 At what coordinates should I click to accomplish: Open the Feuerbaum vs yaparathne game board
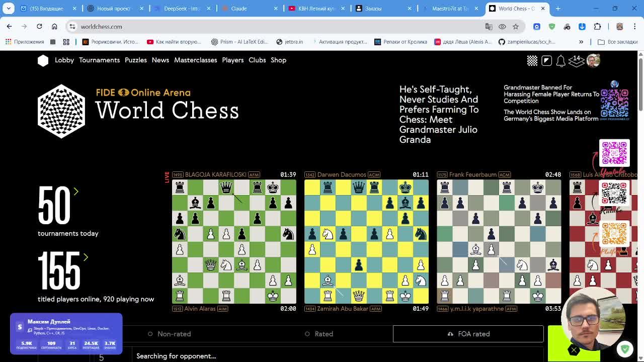click(x=499, y=241)
